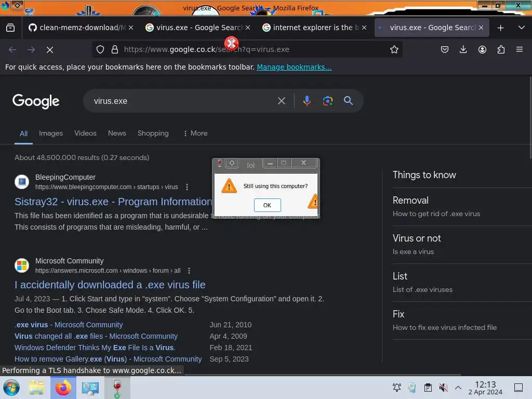Save the page to Pocket
The height and width of the screenshot is (399, 532).
445,49
